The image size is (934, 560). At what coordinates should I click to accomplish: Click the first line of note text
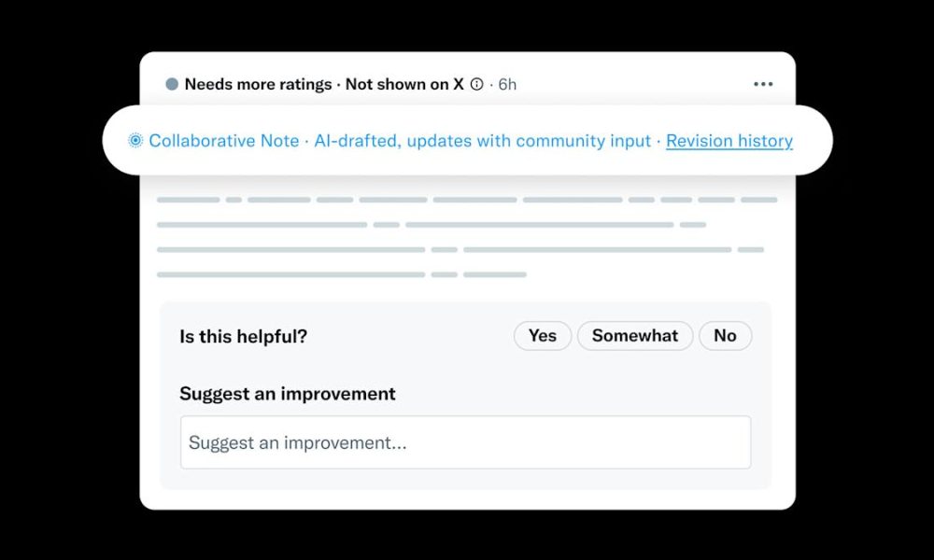coord(467,200)
